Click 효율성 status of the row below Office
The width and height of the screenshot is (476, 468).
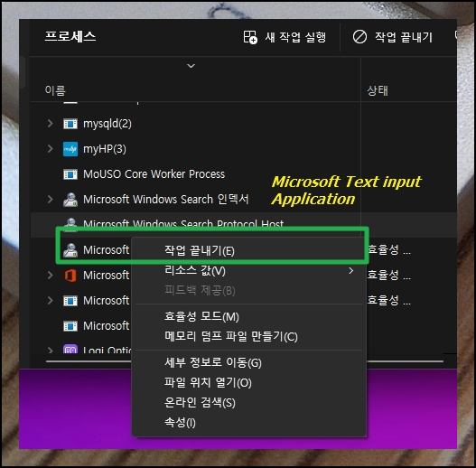[389, 300]
